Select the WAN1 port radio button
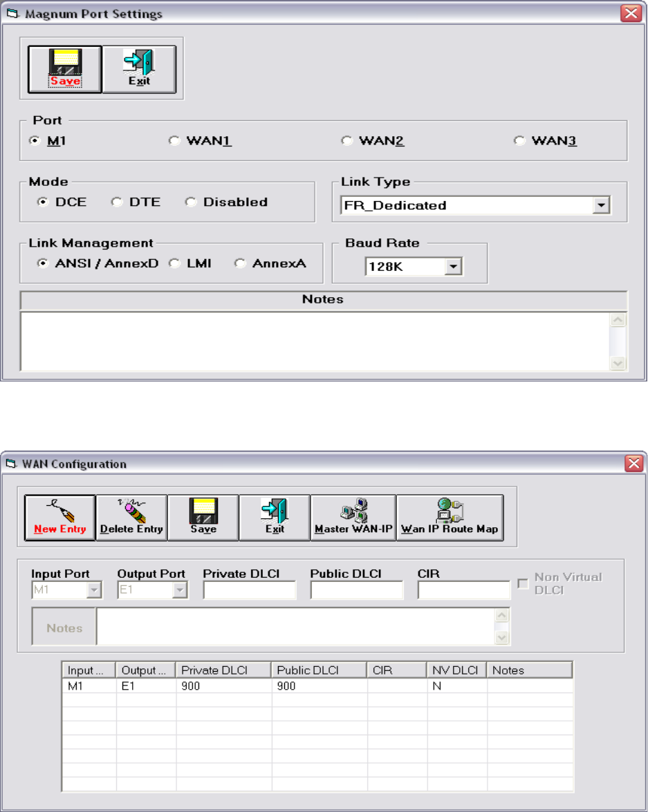Image resolution: width=648 pixels, height=812 pixels. pyautogui.click(x=174, y=140)
